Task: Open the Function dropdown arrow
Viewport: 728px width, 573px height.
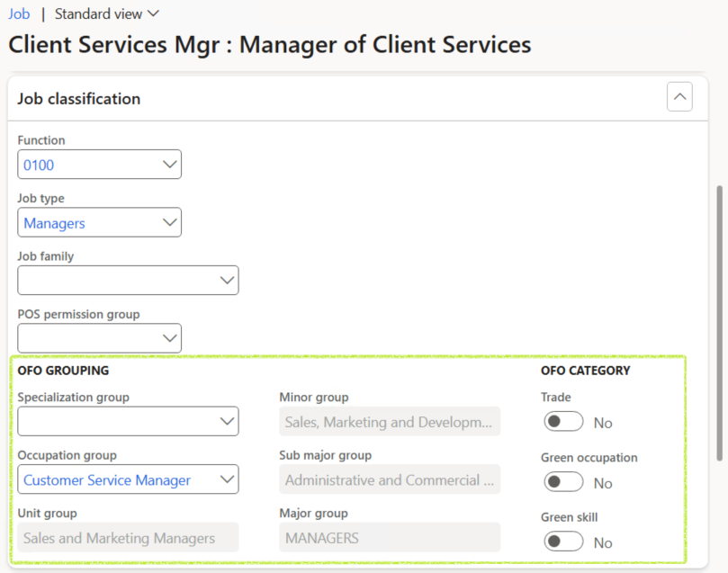Action: pos(169,165)
